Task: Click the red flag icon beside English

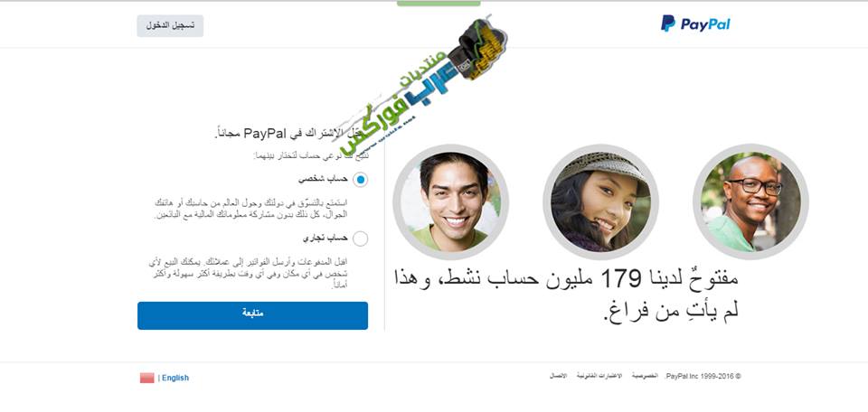Action: point(146,378)
